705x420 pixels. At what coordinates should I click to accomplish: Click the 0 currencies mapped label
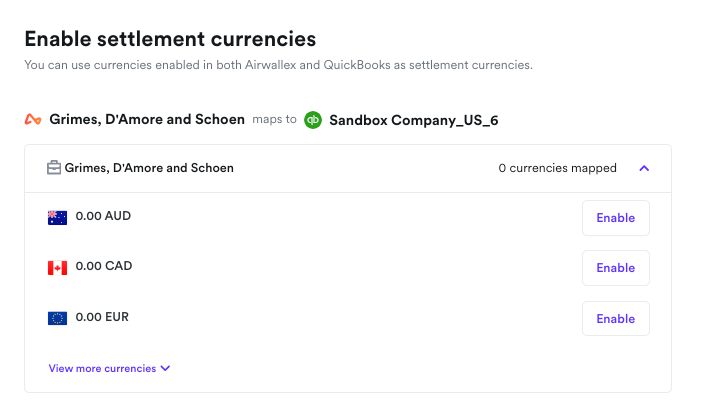557,168
